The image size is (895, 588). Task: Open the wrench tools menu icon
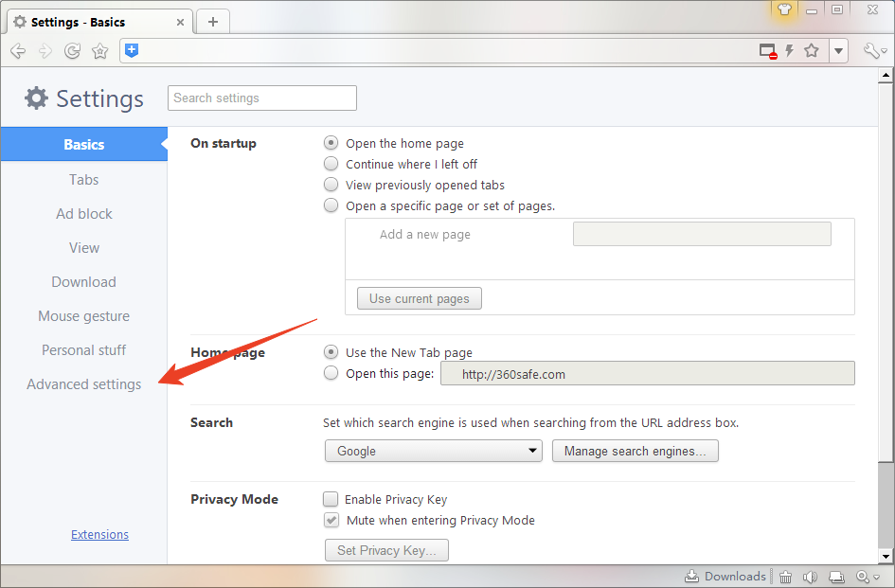(x=872, y=51)
